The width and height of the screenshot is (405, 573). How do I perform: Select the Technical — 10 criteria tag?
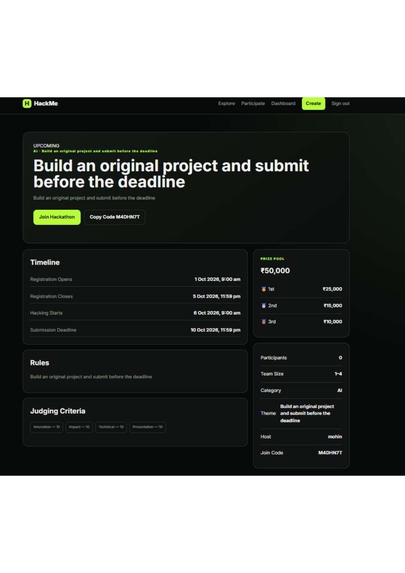(x=111, y=427)
